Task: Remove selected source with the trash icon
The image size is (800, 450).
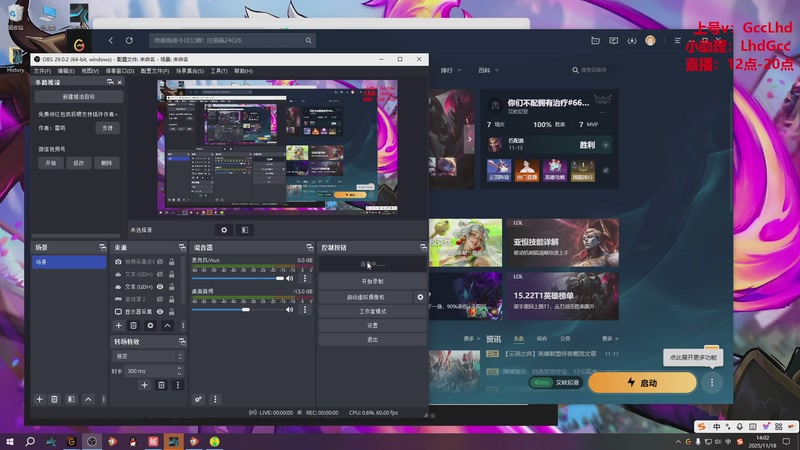Action: pyautogui.click(x=133, y=325)
